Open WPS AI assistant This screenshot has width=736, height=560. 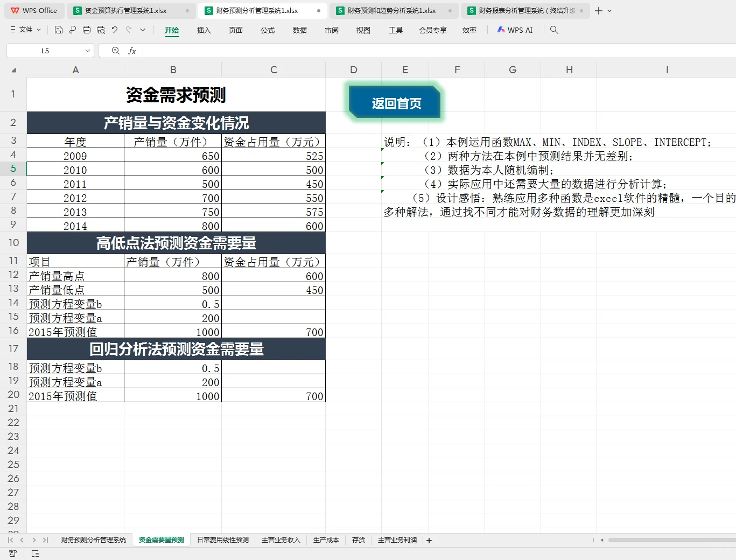515,30
